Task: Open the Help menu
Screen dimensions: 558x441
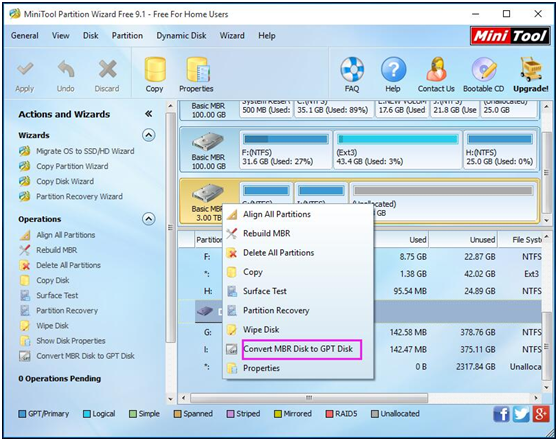Action: 267,36
